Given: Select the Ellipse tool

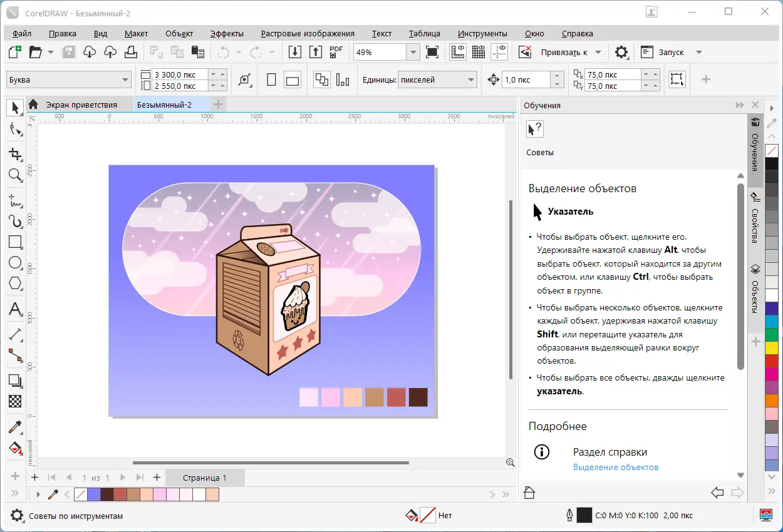Looking at the screenshot, I should (x=15, y=263).
